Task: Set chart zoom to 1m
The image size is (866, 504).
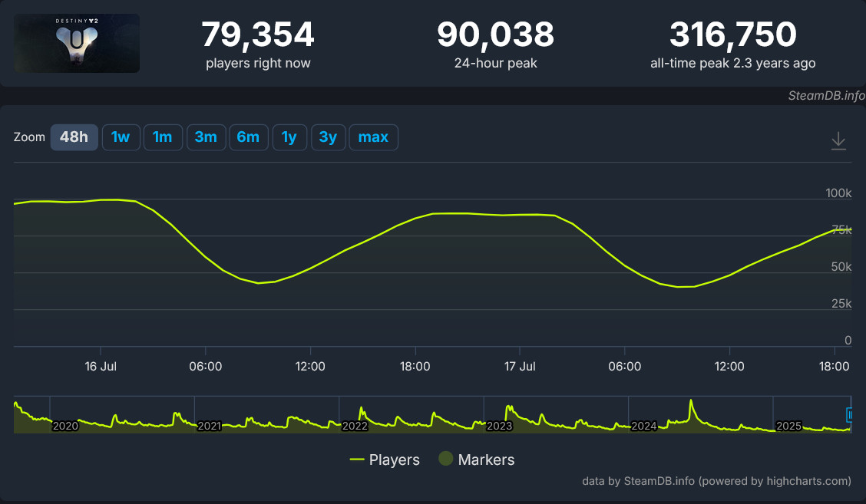Action: pyautogui.click(x=163, y=137)
